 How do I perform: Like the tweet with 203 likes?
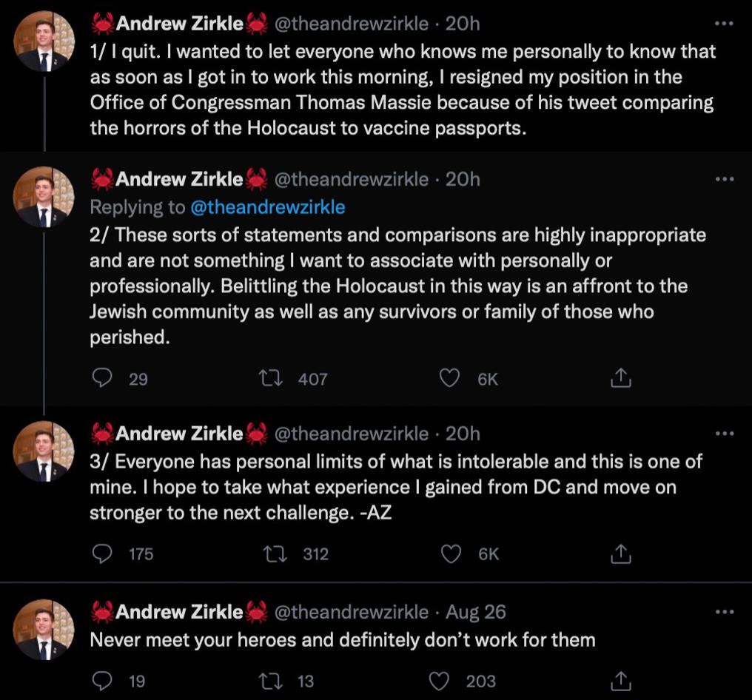[438, 681]
